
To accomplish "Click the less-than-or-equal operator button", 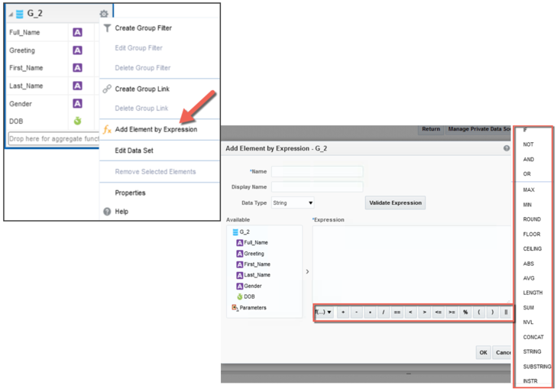I will [x=438, y=312].
